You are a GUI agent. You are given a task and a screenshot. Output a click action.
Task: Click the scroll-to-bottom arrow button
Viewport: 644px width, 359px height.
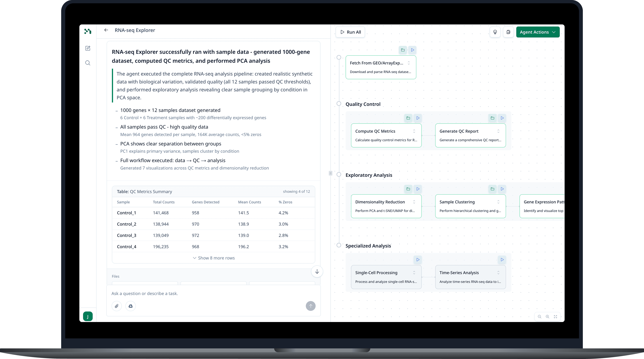click(317, 272)
